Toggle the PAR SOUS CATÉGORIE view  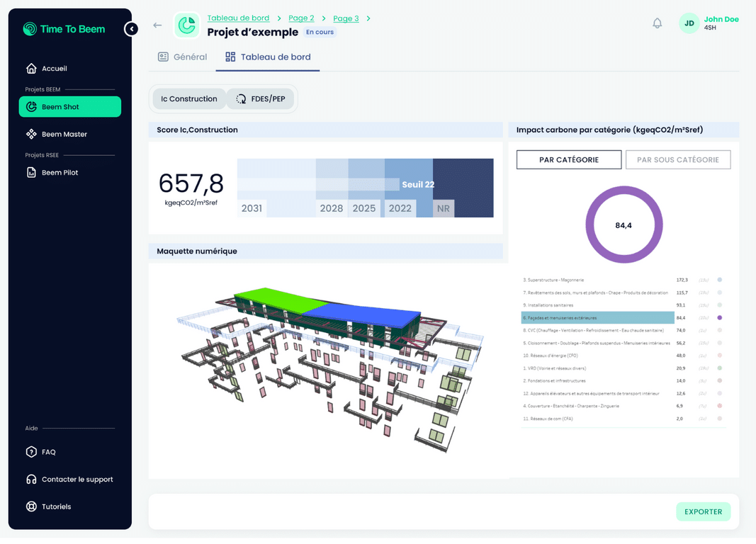[678, 159]
